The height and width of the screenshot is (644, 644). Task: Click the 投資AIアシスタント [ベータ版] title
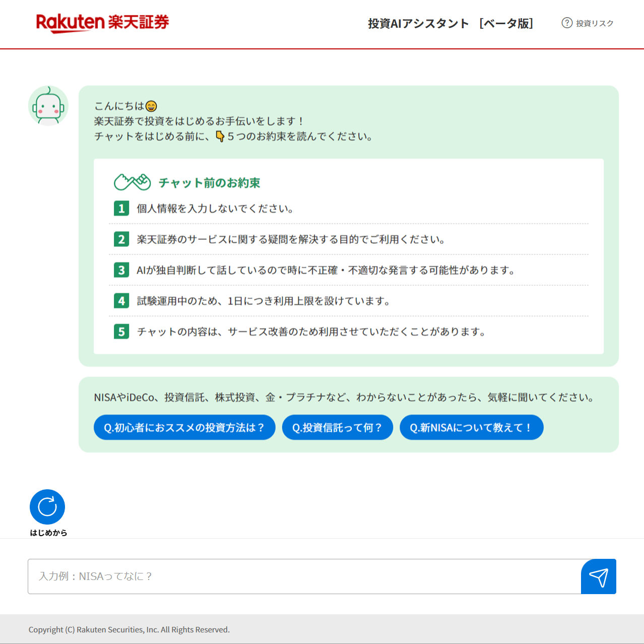point(450,24)
